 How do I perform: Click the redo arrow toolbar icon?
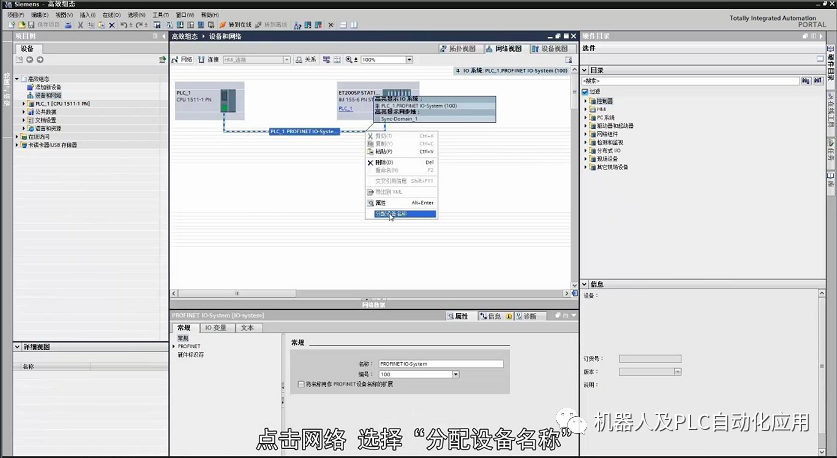pyautogui.click(x=140, y=25)
